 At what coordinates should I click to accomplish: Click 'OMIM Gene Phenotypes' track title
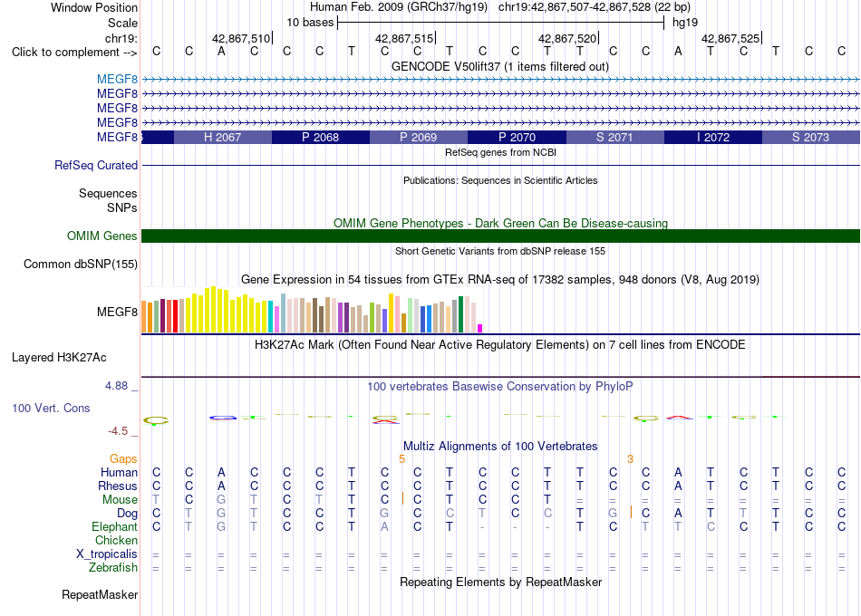501,223
